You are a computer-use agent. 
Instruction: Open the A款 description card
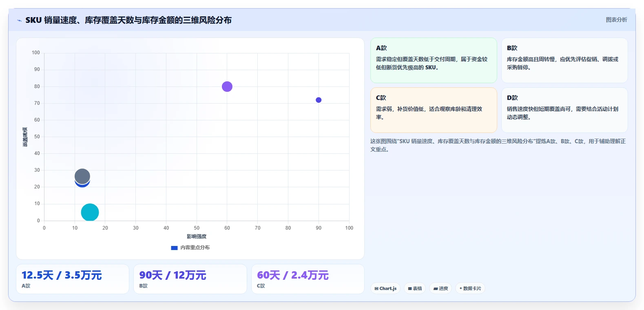[x=434, y=60]
